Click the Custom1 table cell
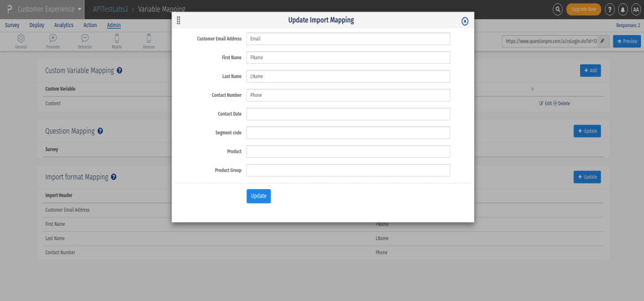644x301 pixels. [53, 104]
